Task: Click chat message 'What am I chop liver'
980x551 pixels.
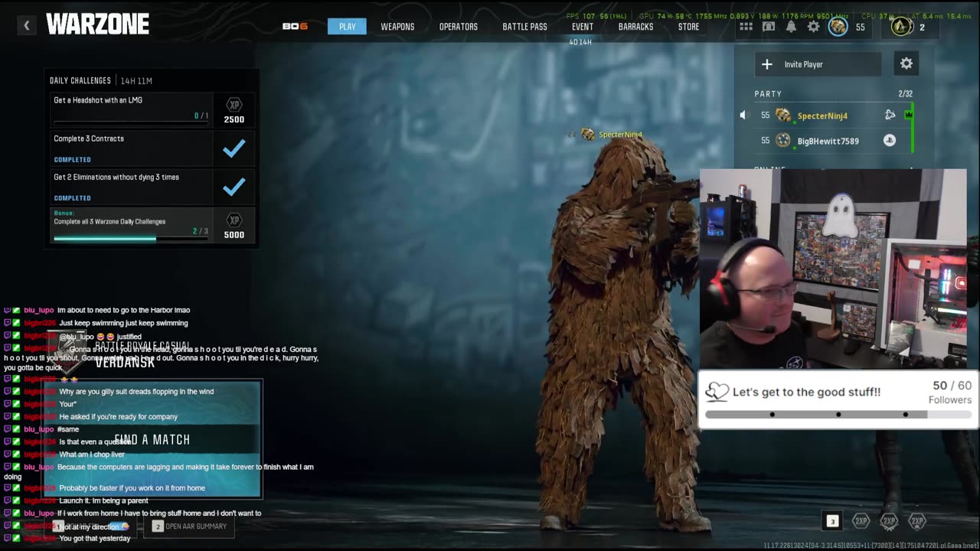Action: coord(92,455)
